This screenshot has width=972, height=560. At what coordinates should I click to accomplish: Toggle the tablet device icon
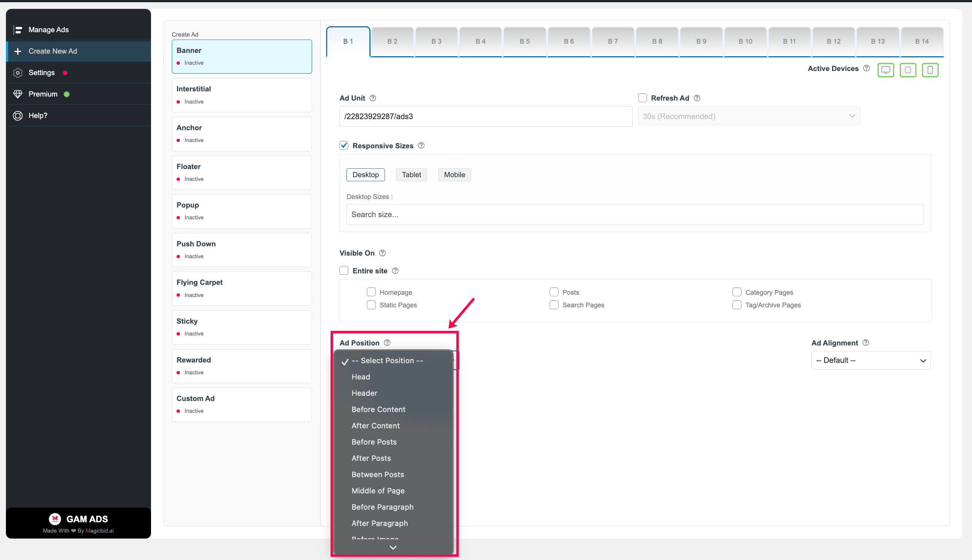908,70
